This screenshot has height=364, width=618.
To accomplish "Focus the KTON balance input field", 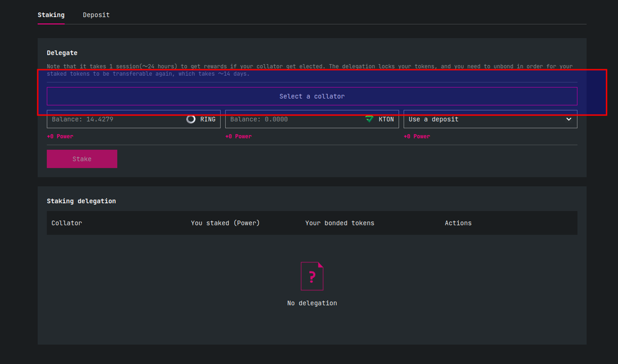I will (x=295, y=119).
